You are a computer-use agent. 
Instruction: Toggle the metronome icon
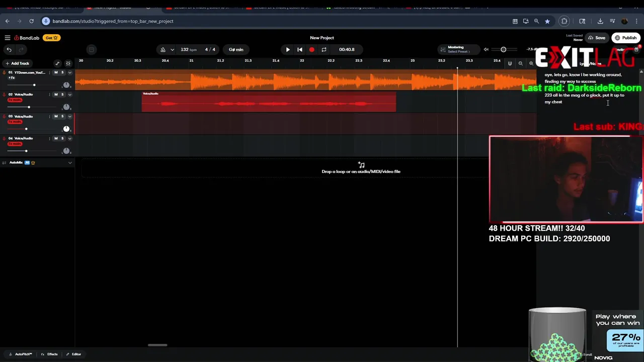click(163, 50)
